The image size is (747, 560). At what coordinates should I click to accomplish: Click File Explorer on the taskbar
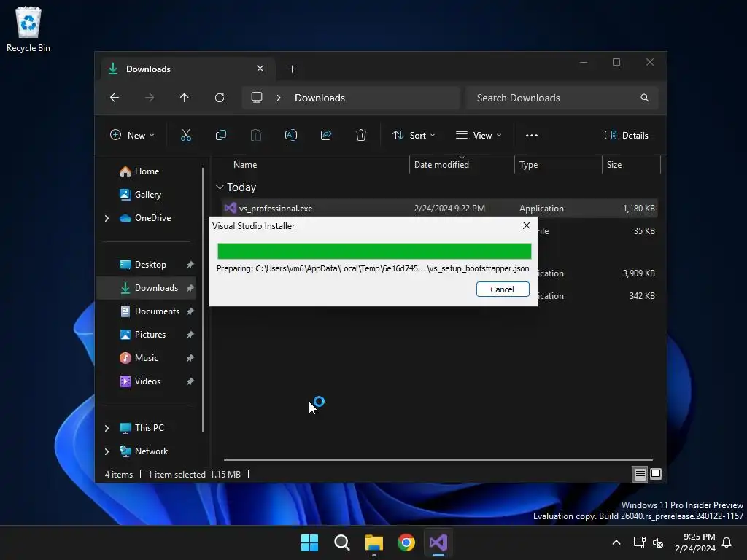coord(374,542)
